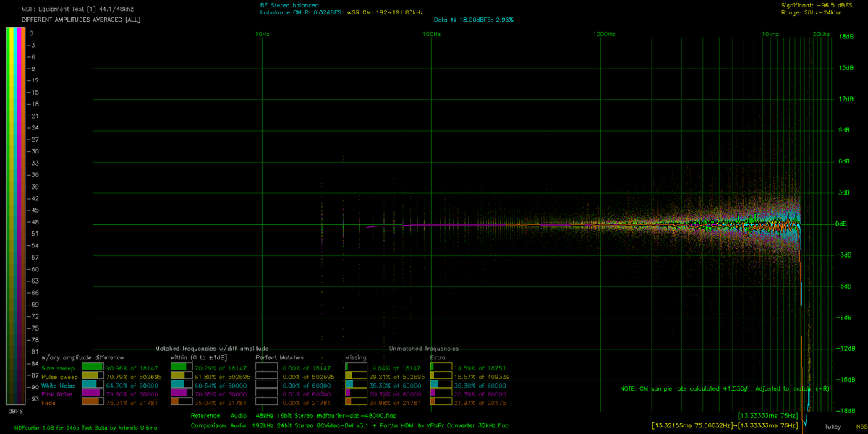Click the value '24.98% of 21781'
868x434 pixels.
point(396,403)
